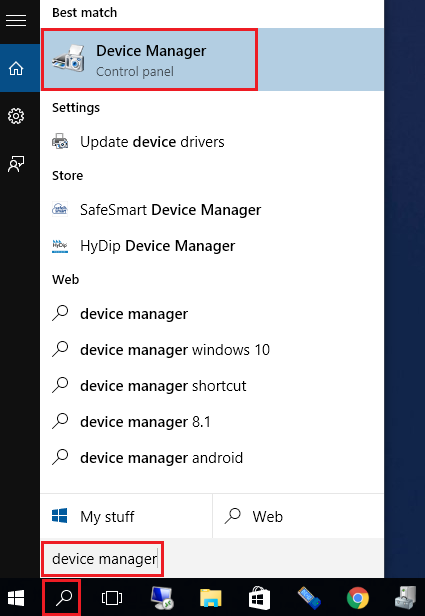Image resolution: width=425 pixels, height=616 pixels.
Task: Open the Device Manager best match result
Action: (212, 60)
